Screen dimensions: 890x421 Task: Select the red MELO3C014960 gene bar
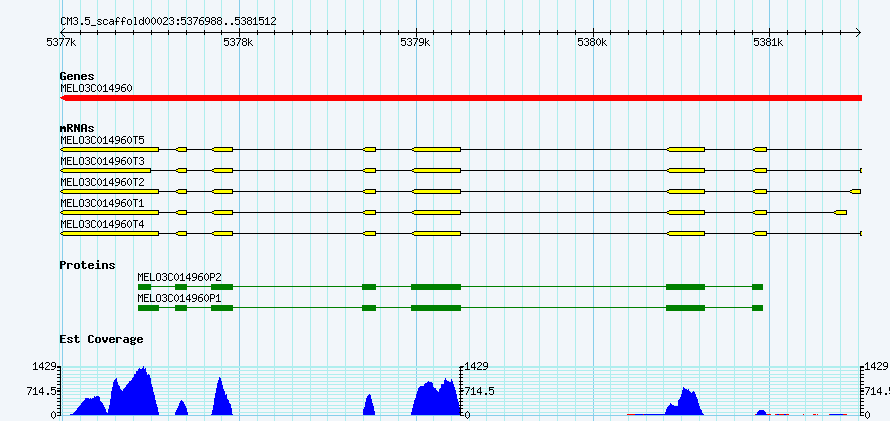click(461, 98)
